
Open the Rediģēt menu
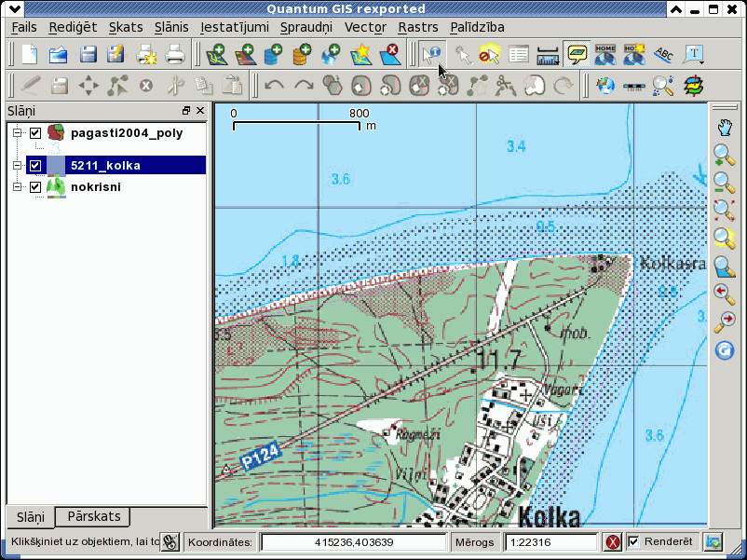coord(73,27)
